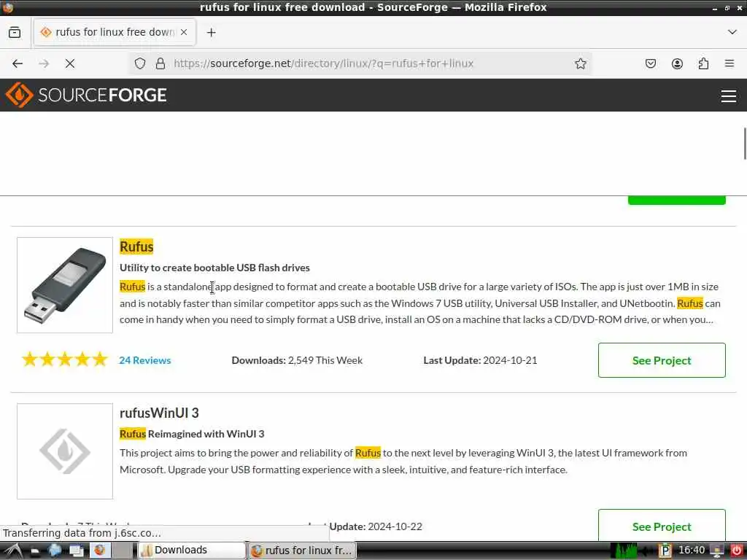Go forward to the next page

(x=44, y=63)
